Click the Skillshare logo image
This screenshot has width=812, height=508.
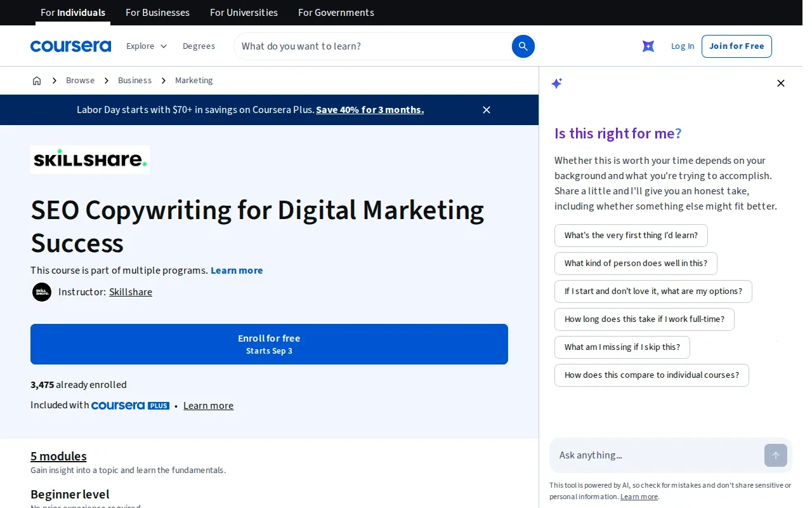click(90, 159)
